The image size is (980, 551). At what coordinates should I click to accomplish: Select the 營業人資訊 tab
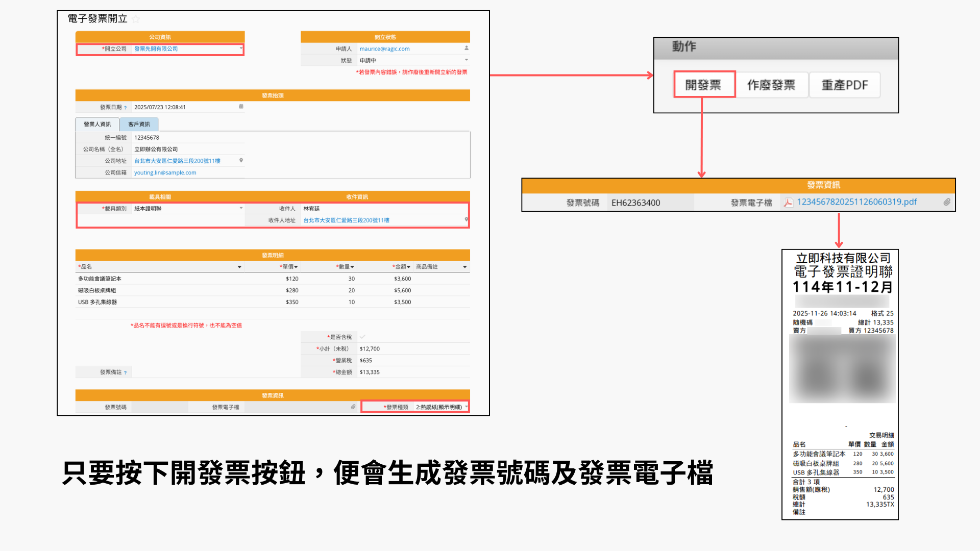pos(97,124)
